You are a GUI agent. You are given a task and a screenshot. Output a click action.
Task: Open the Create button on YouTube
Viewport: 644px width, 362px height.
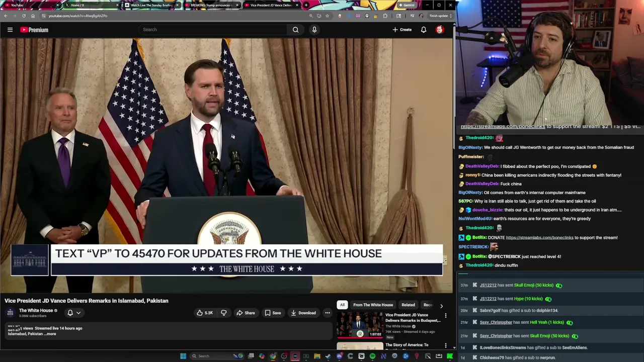tap(402, 30)
